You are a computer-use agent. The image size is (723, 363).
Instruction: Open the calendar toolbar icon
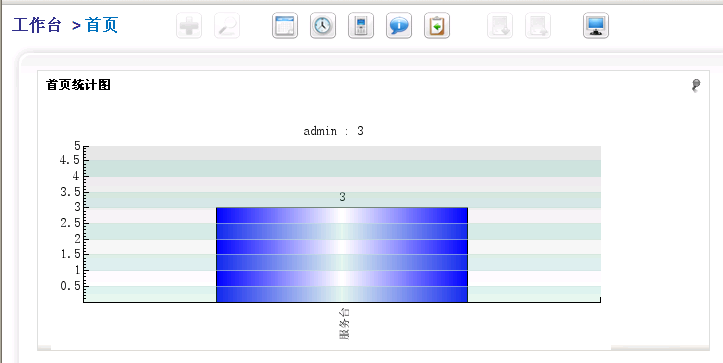tap(284, 25)
